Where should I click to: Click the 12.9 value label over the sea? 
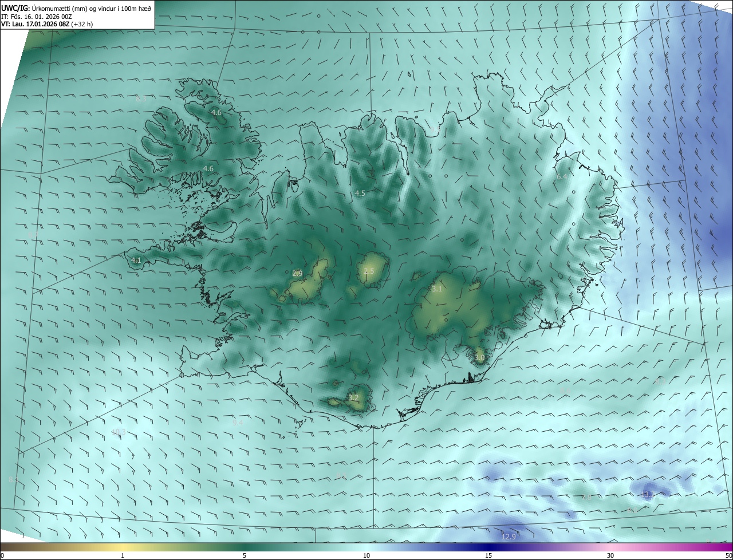509,537
